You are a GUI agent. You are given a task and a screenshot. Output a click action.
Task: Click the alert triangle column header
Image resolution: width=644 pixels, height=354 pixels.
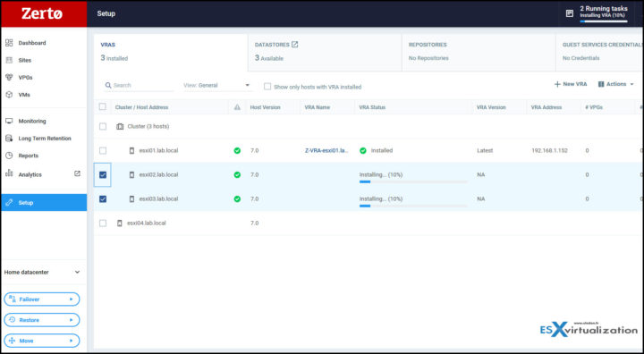click(237, 107)
